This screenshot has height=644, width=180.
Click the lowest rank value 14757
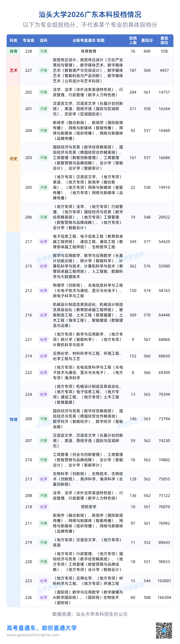(x=164, y=92)
